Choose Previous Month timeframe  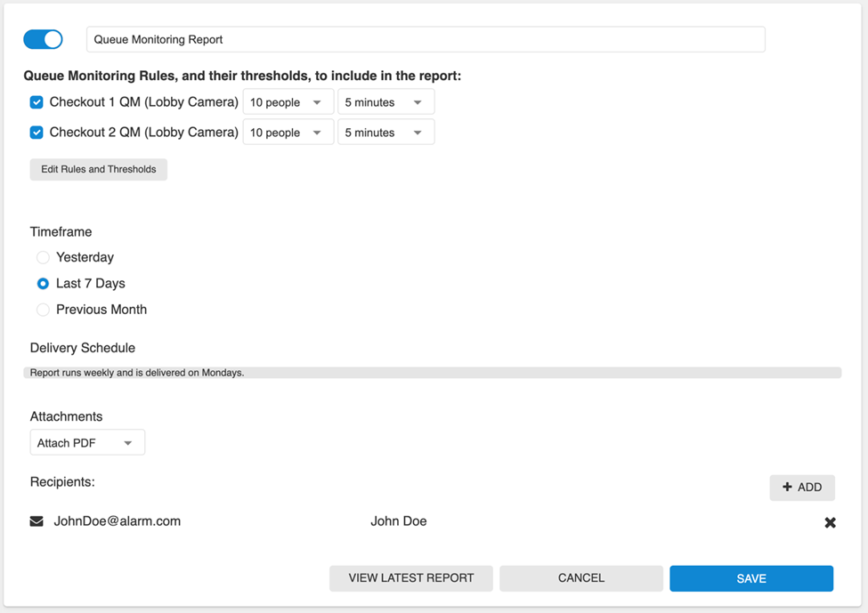click(x=43, y=310)
